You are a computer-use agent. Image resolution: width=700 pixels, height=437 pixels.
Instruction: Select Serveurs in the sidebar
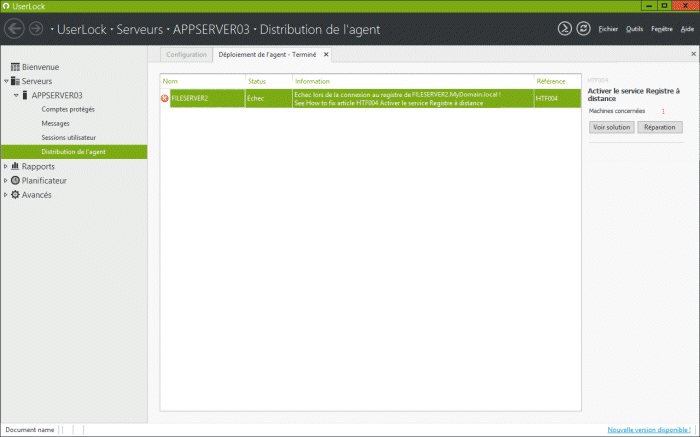click(x=37, y=81)
